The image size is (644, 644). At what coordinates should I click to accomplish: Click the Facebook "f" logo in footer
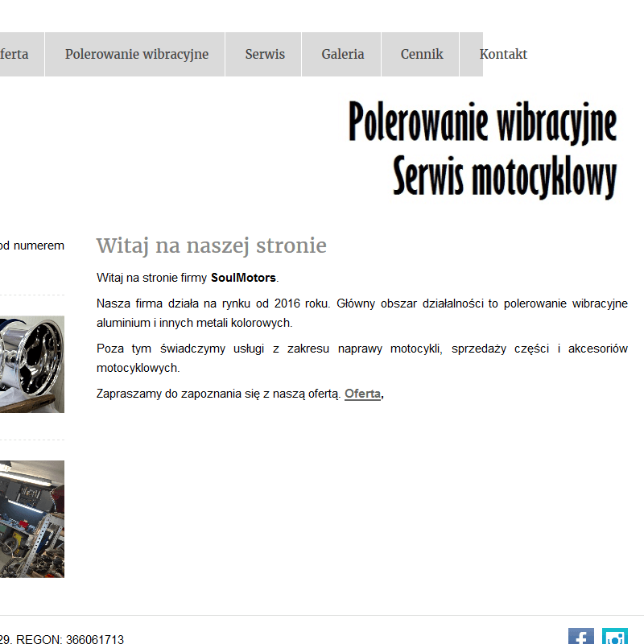coord(580,636)
